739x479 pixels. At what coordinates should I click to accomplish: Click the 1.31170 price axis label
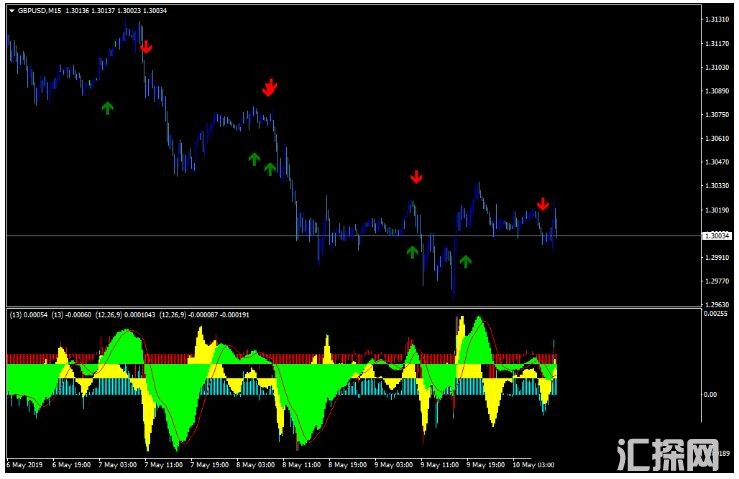pyautogui.click(x=717, y=43)
